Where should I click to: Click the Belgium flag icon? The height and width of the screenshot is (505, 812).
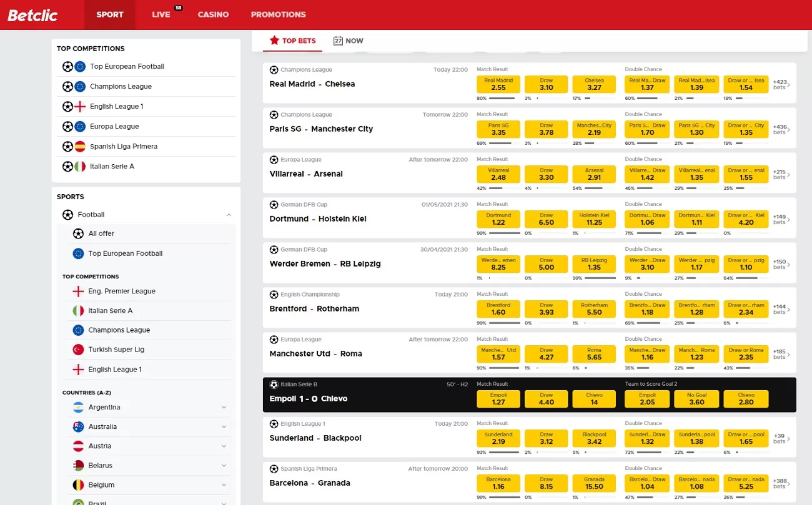click(x=78, y=484)
